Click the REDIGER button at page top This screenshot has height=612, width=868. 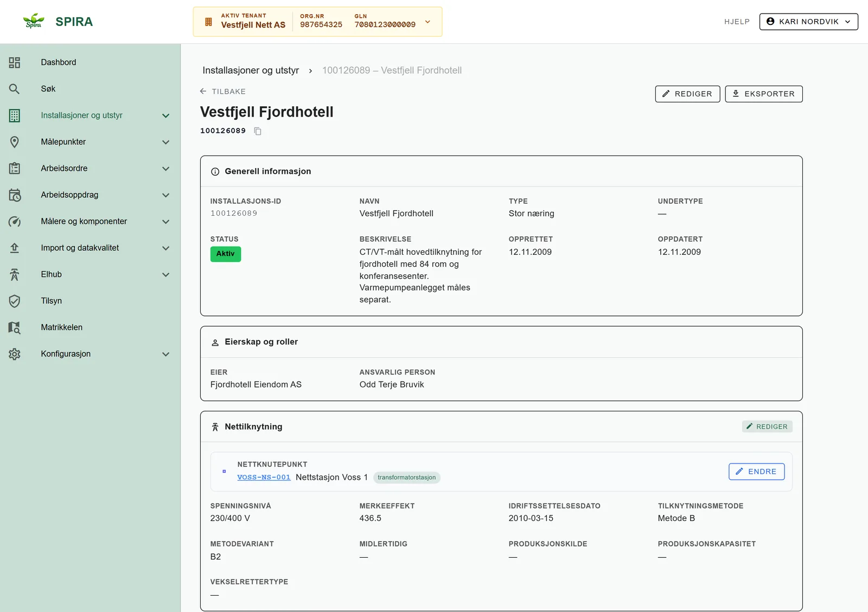click(x=687, y=94)
